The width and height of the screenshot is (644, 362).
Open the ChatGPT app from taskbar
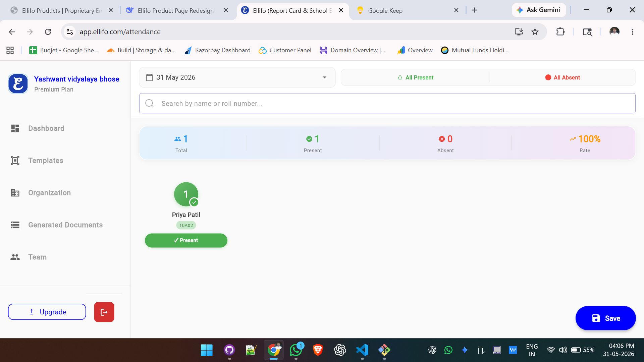pos(340,350)
